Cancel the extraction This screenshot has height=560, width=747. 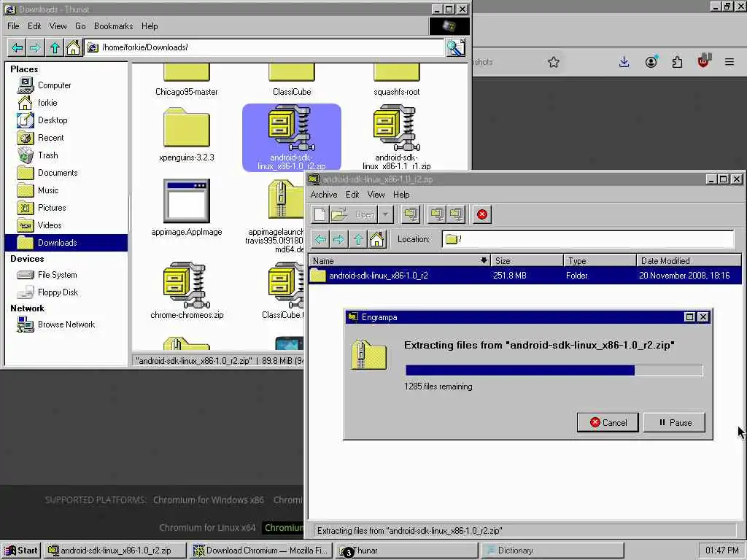608,423
